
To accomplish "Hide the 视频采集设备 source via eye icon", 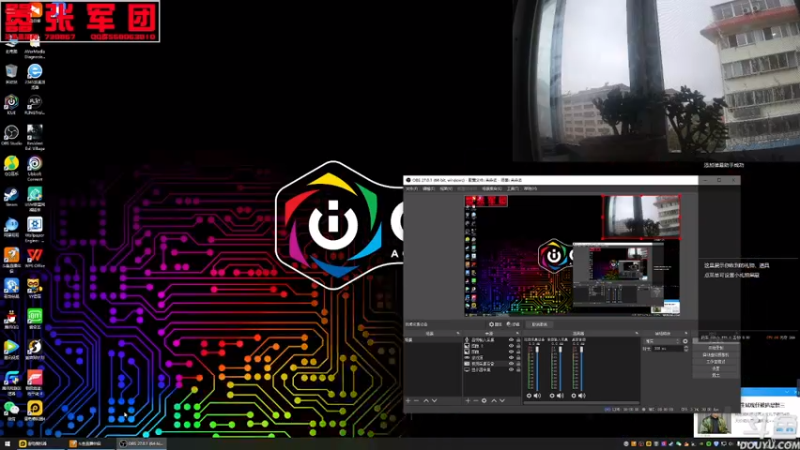I will coord(511,363).
